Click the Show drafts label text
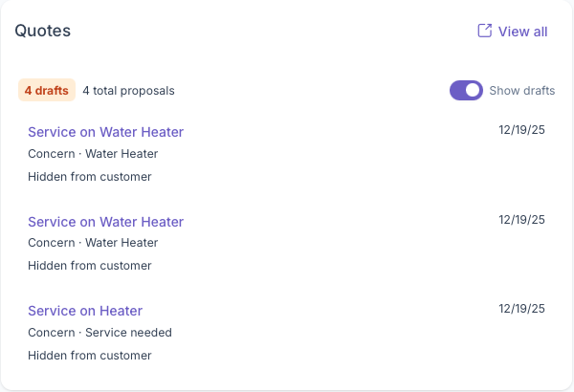The width and height of the screenshot is (574, 392). [521, 91]
